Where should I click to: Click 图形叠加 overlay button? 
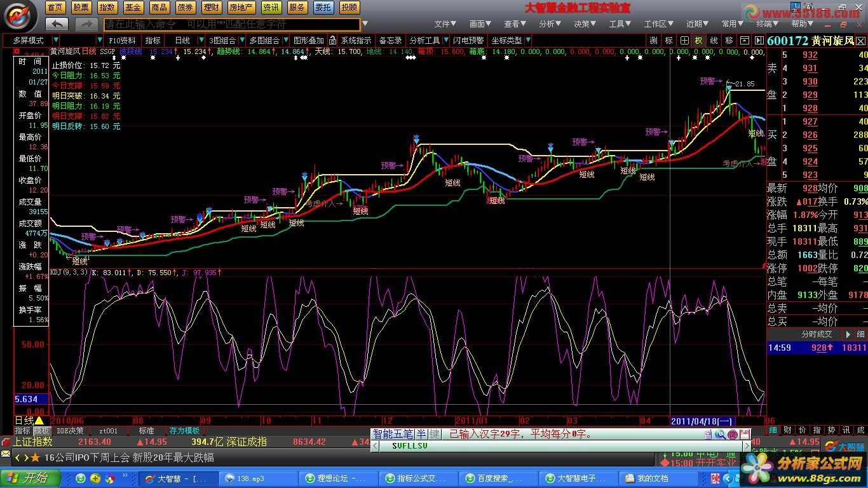308,40
